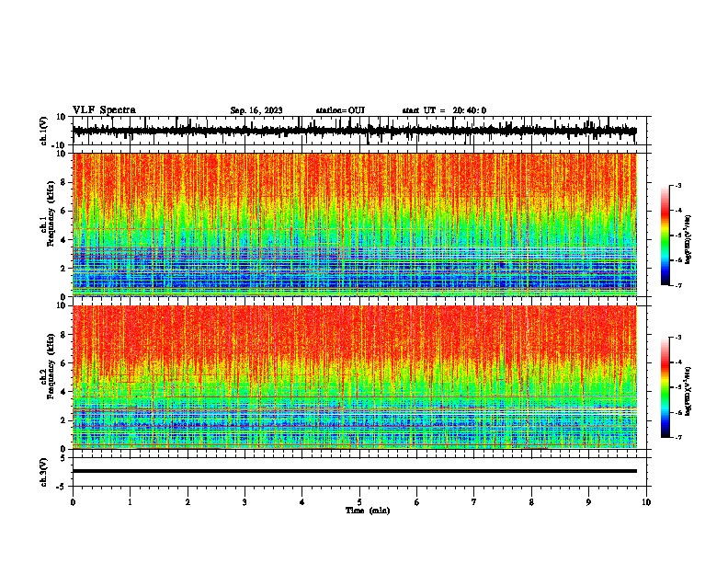The width and height of the screenshot is (728, 563).
Task: Click inside the ch.2 frequency spectrogram
Action: [354, 377]
